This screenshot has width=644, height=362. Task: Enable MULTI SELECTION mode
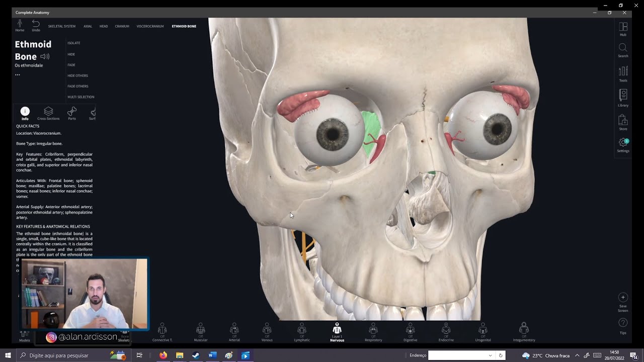point(81,97)
